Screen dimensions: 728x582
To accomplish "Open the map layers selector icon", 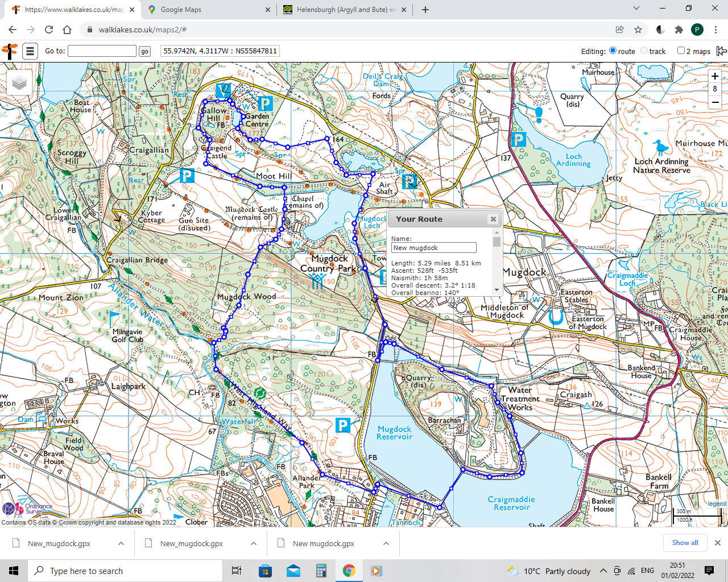I will click(x=19, y=84).
